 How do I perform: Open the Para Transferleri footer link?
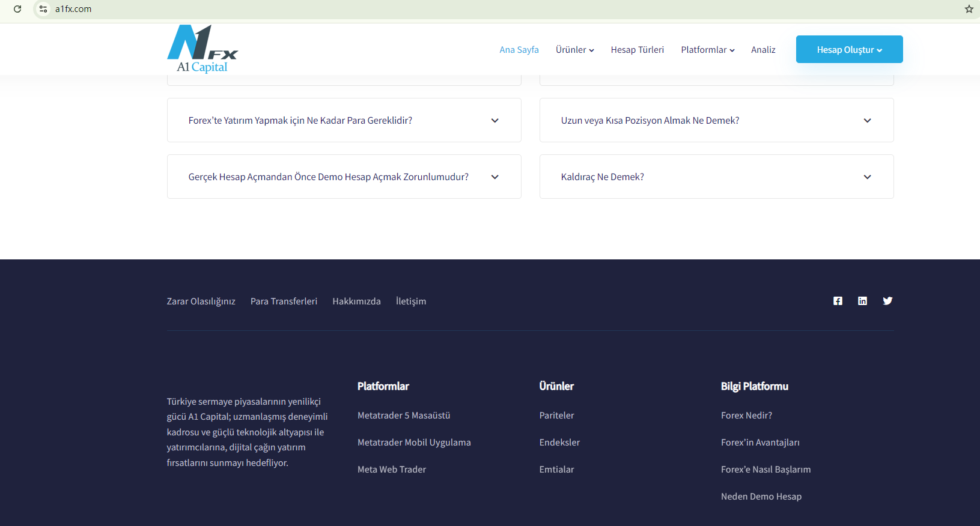click(x=284, y=301)
